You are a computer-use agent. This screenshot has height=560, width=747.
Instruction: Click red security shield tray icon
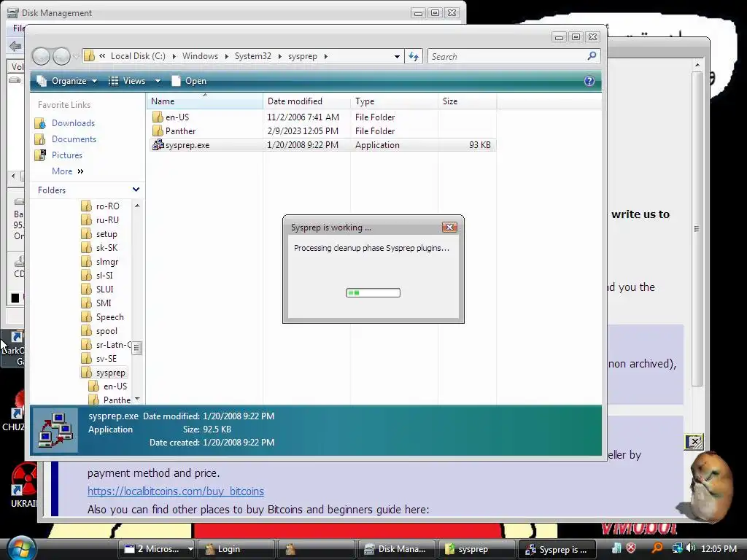point(631,548)
